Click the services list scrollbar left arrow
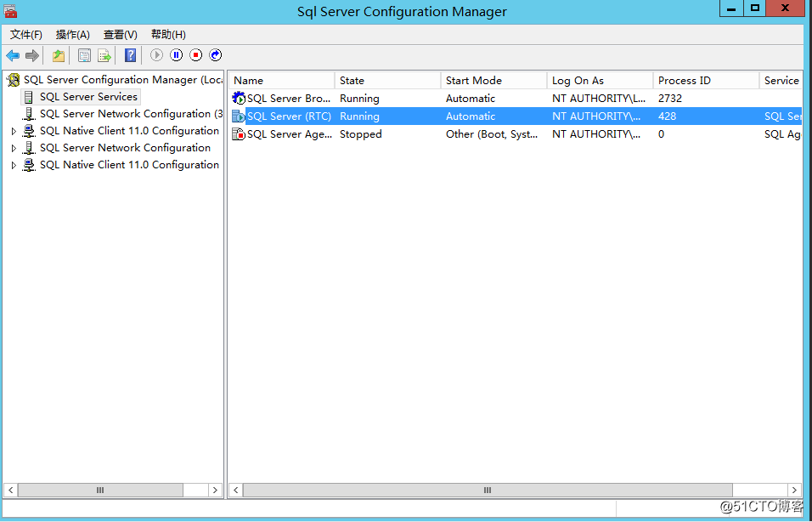This screenshot has width=812, height=522. coord(236,490)
